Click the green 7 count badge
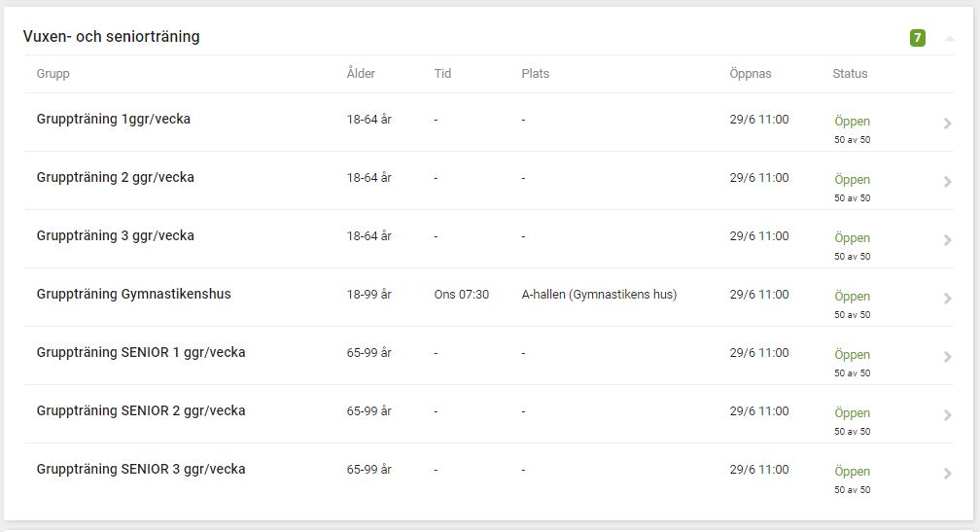The width and height of the screenshot is (980, 532). [917, 38]
